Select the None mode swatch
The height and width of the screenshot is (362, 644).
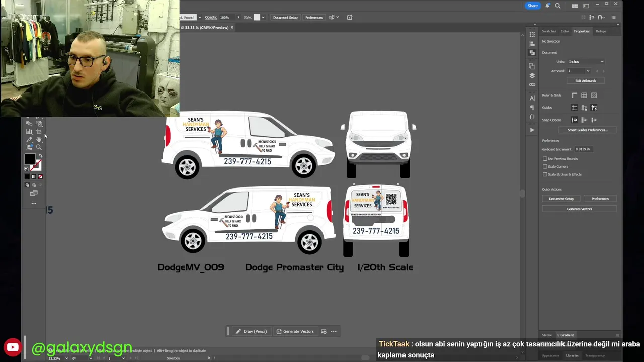(x=40, y=177)
